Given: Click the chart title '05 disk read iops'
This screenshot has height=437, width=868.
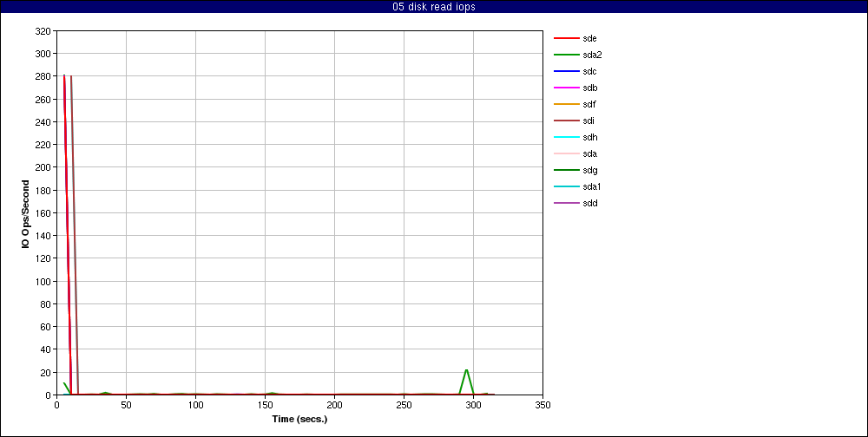Looking at the screenshot, I should coord(433,7).
